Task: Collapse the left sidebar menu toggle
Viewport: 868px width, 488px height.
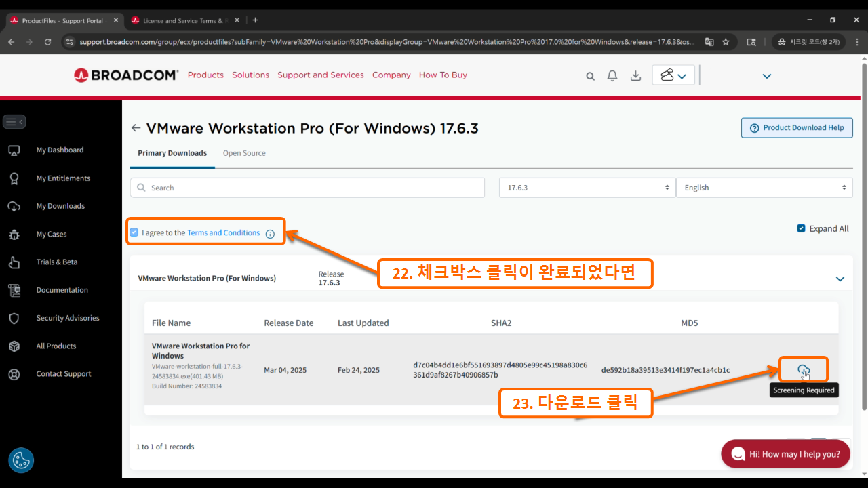Action: pos(14,122)
